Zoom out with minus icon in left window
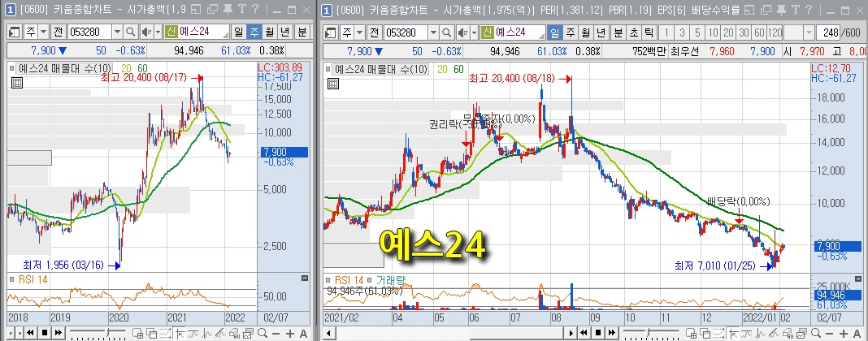The image size is (868, 341). click(x=276, y=333)
